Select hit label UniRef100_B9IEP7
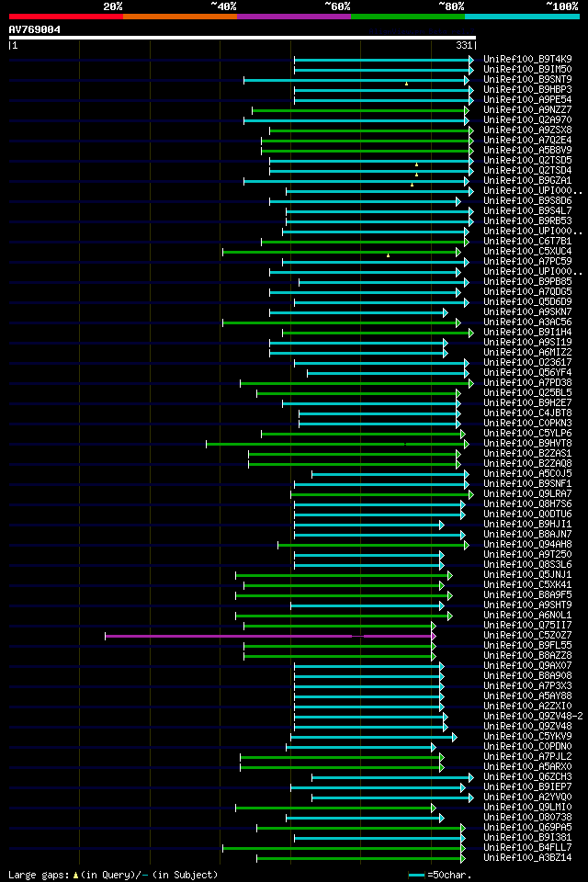This screenshot has height=882, width=588. [x=527, y=788]
